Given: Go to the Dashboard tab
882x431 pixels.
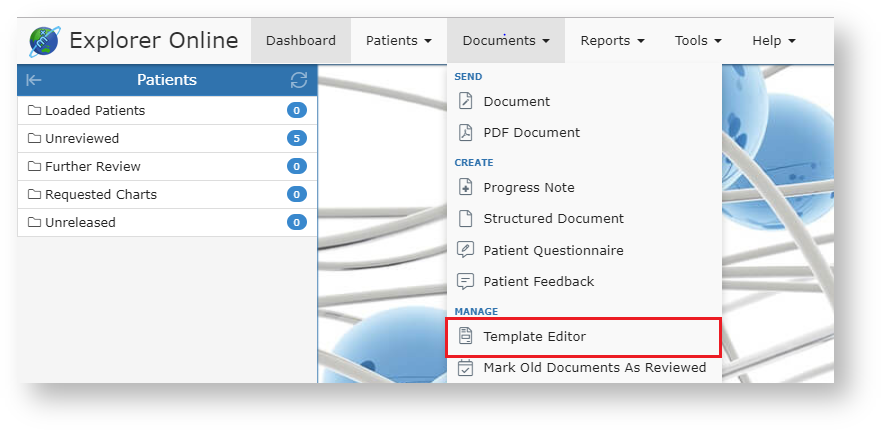Looking at the screenshot, I should tap(301, 41).
